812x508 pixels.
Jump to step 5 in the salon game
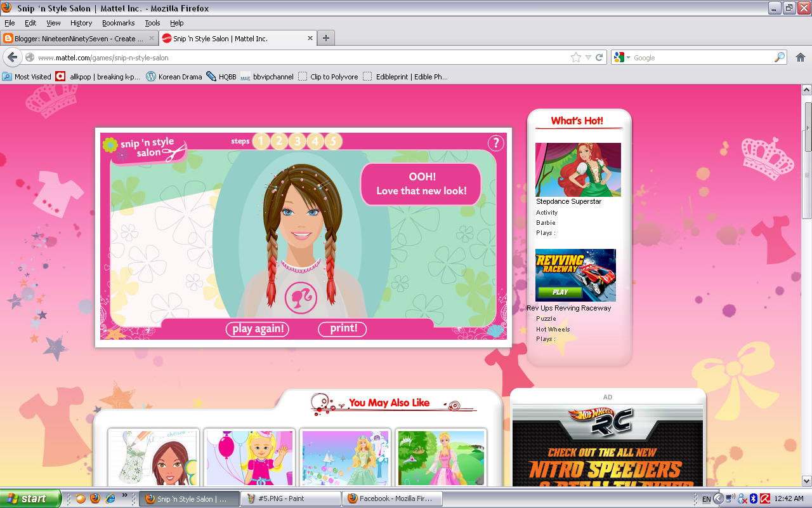333,141
